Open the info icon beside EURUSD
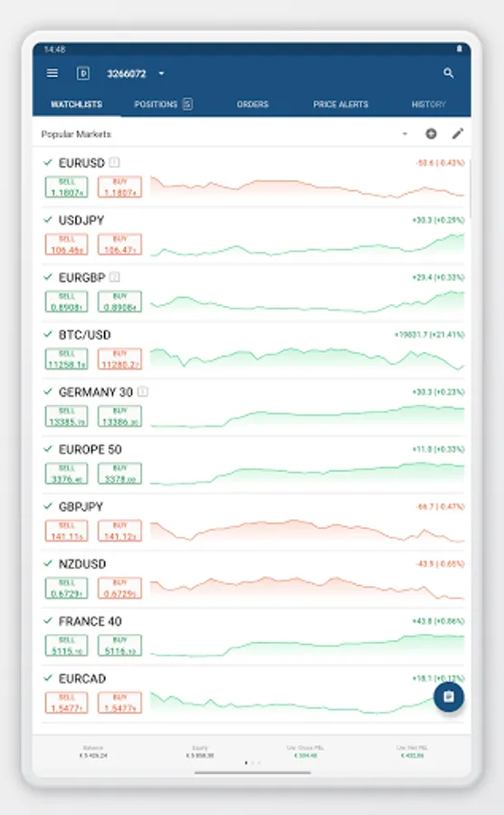Image resolution: width=504 pixels, height=815 pixels. (x=114, y=163)
